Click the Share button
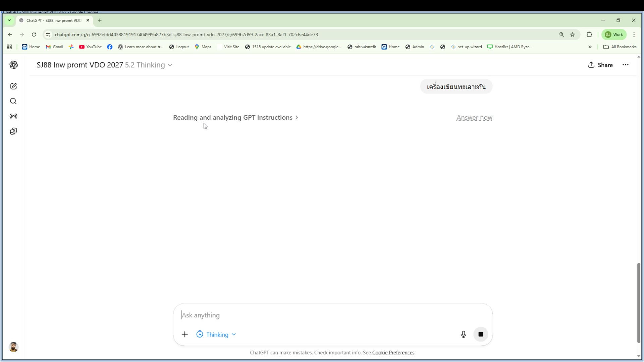644x362 pixels. (600, 65)
